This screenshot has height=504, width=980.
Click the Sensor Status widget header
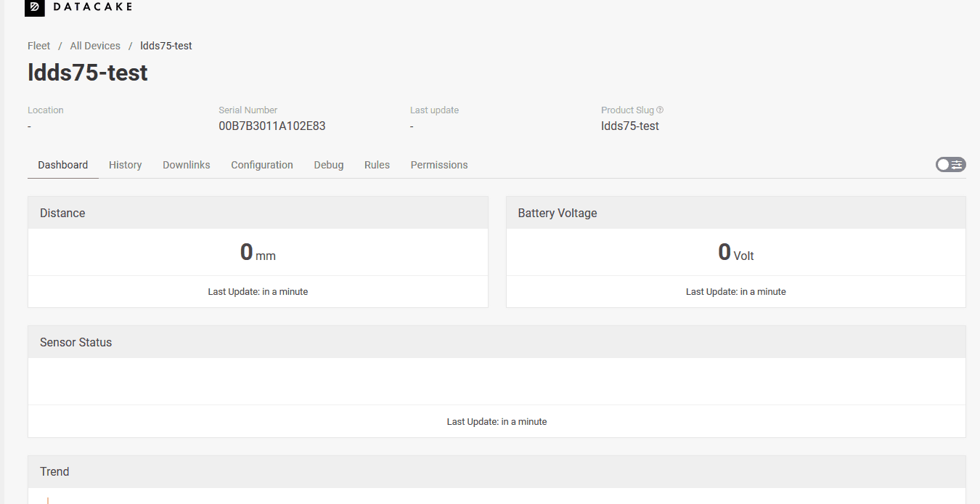pos(497,342)
